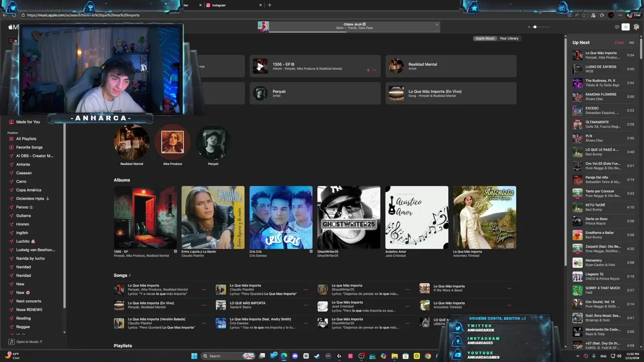Open the browser media control music icon
Screen dimensions: 644x362
click(x=594, y=15)
